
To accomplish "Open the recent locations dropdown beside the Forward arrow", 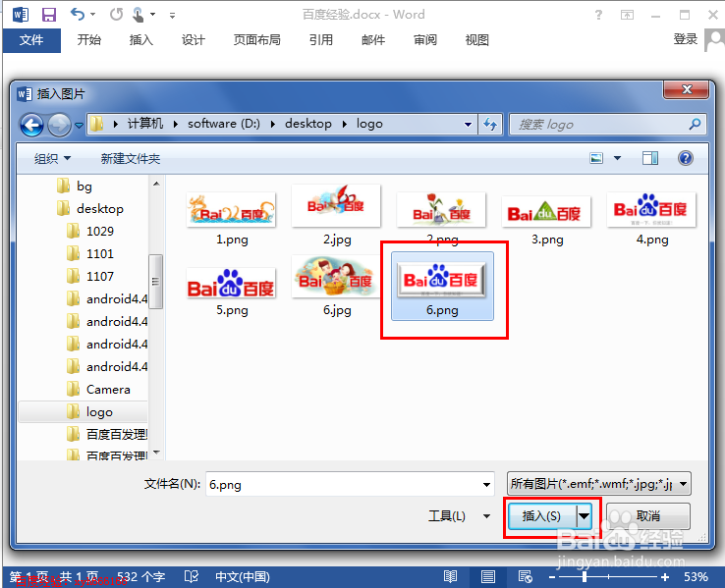I will [x=79, y=125].
